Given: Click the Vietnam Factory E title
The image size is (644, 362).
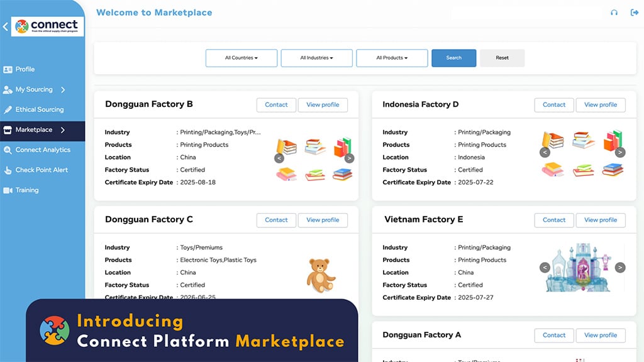Looking at the screenshot, I should (423, 219).
